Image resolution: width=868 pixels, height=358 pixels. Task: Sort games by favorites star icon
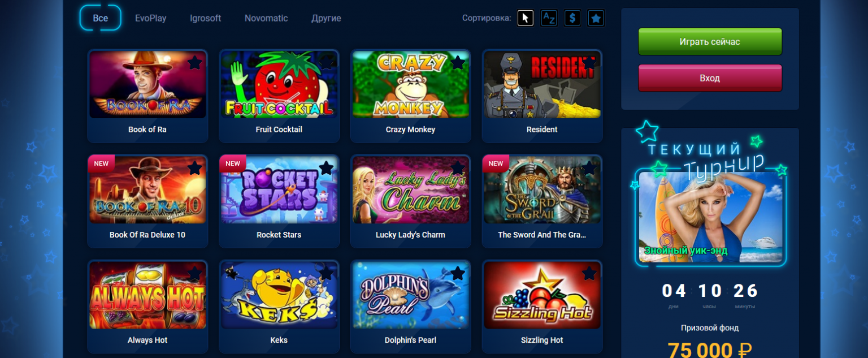pyautogui.click(x=596, y=18)
